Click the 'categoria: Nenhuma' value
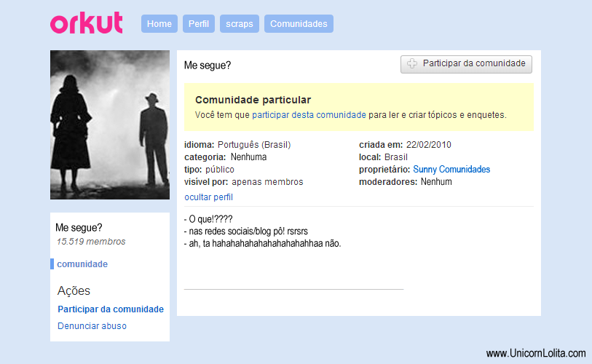The width and height of the screenshot is (592, 364). [x=248, y=157]
